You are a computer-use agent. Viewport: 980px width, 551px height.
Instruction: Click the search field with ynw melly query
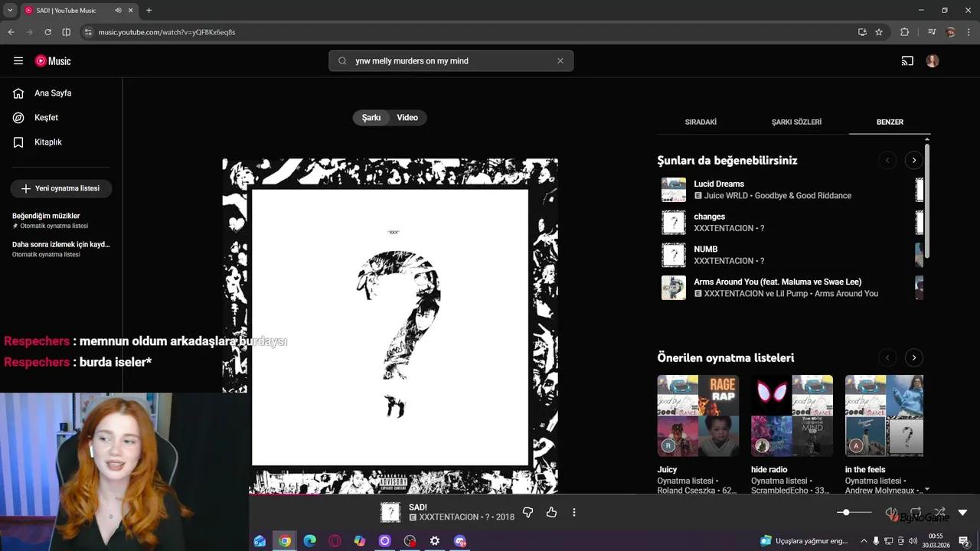pos(452,61)
